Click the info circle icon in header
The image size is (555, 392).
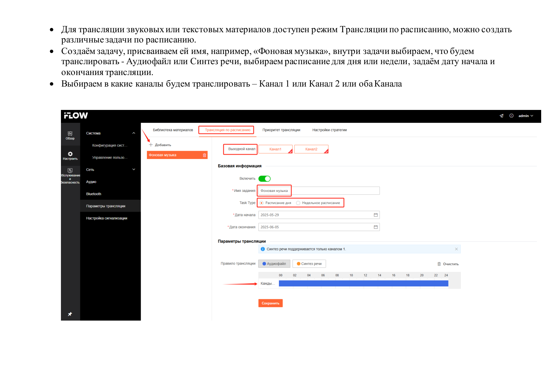(x=511, y=116)
